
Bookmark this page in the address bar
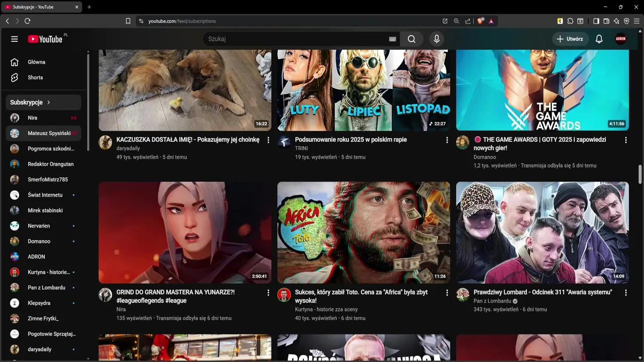point(128,21)
